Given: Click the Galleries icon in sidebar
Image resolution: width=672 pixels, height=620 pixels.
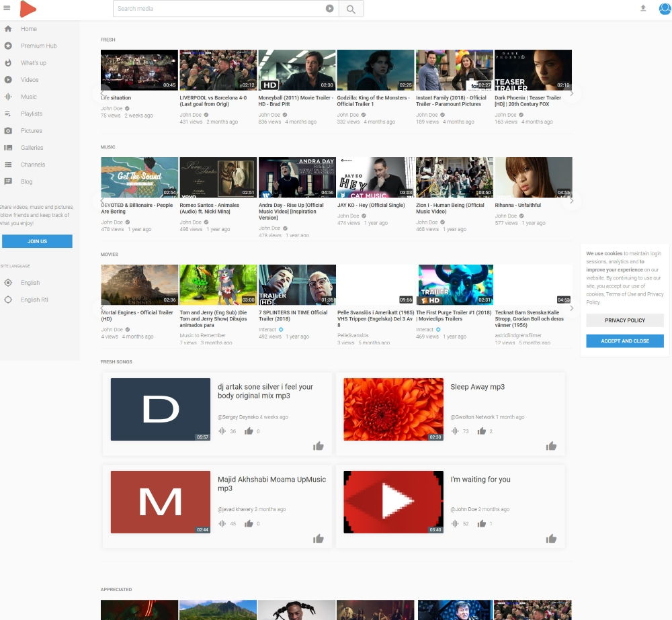Looking at the screenshot, I should [x=8, y=148].
